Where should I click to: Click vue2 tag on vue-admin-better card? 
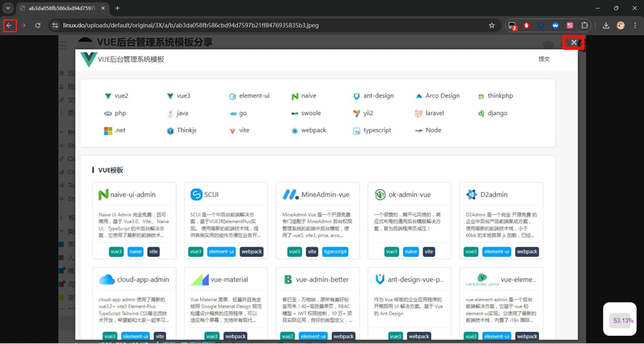click(x=287, y=336)
